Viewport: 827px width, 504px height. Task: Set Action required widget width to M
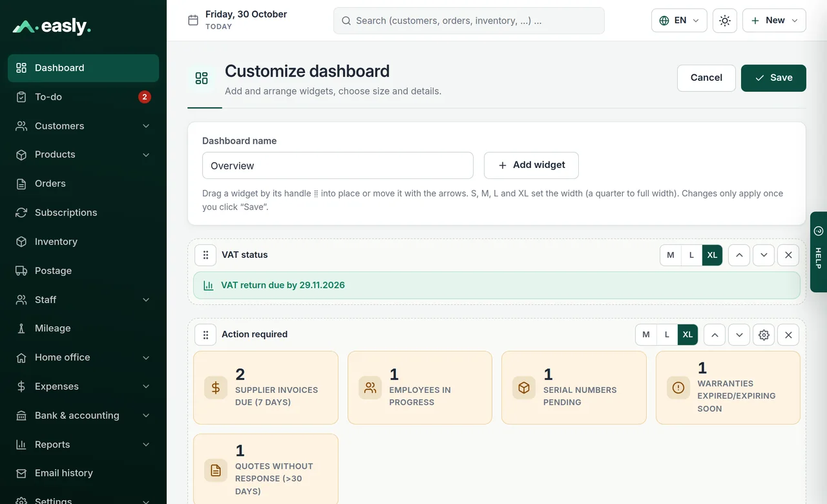click(x=646, y=335)
